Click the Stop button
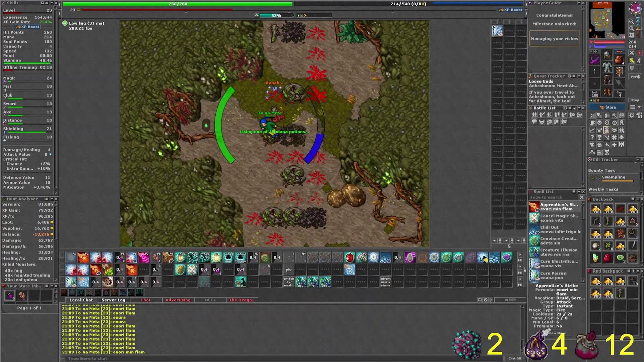 [635, 100]
